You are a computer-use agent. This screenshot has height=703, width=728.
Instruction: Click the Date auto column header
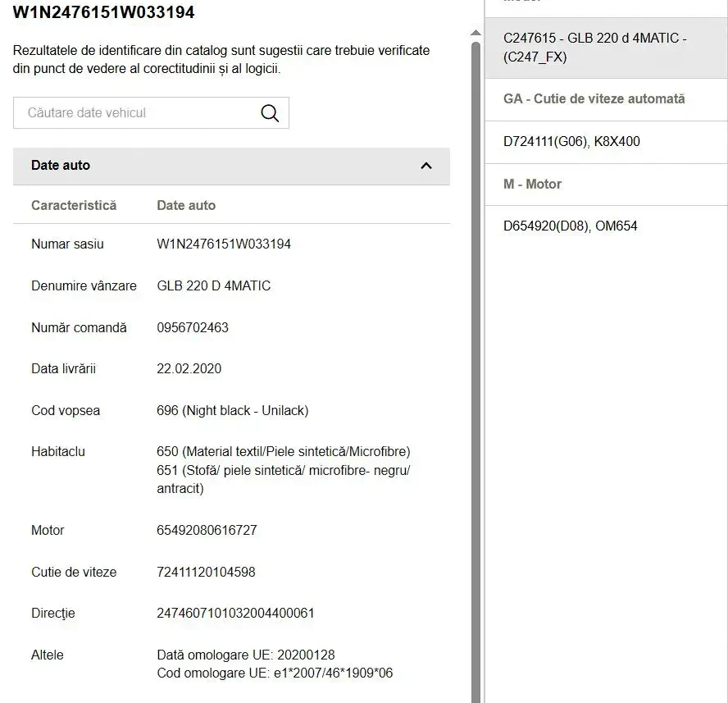186,206
